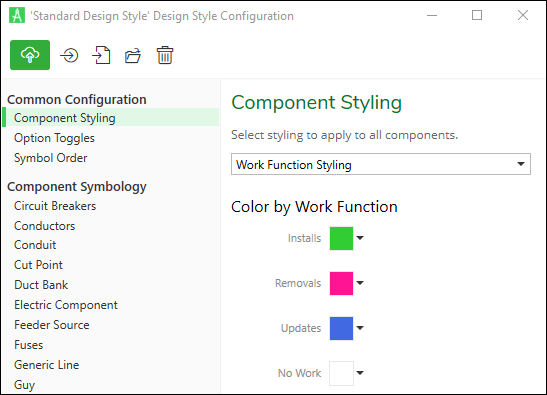Click the Color by Work Function heading
547x395 pixels.
coord(314,207)
